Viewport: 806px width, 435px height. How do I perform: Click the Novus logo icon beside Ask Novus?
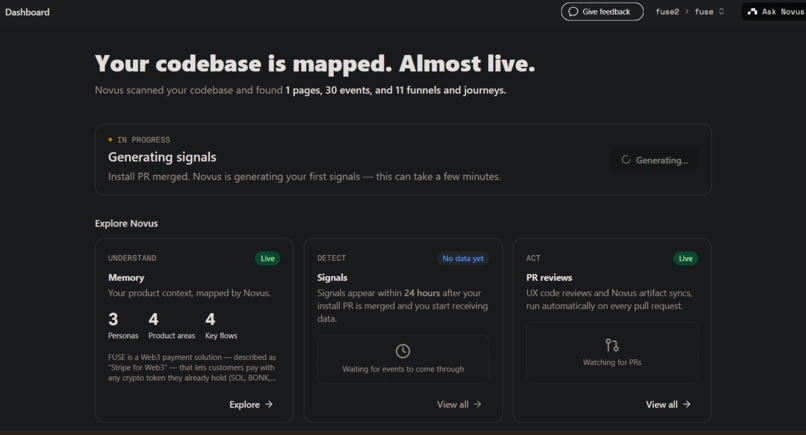[752, 11]
